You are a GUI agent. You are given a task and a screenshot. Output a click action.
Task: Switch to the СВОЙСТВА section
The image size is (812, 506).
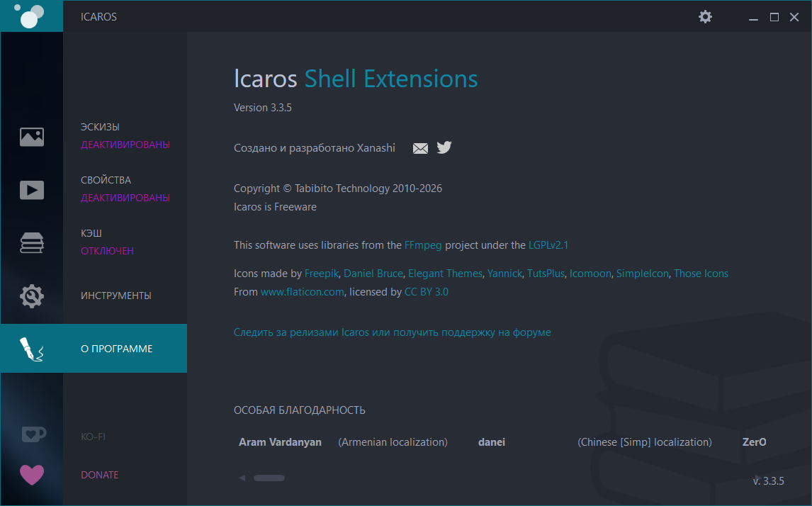(106, 180)
